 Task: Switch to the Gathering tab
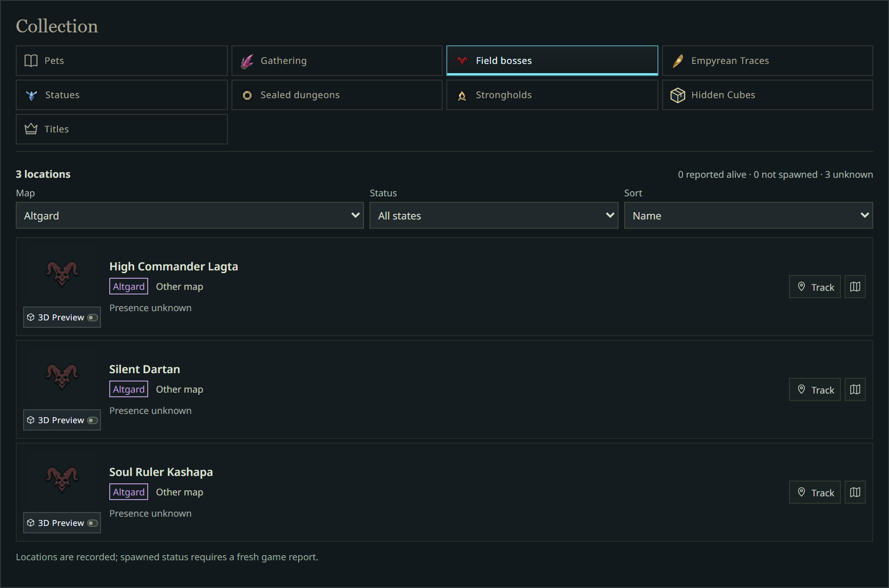click(337, 61)
